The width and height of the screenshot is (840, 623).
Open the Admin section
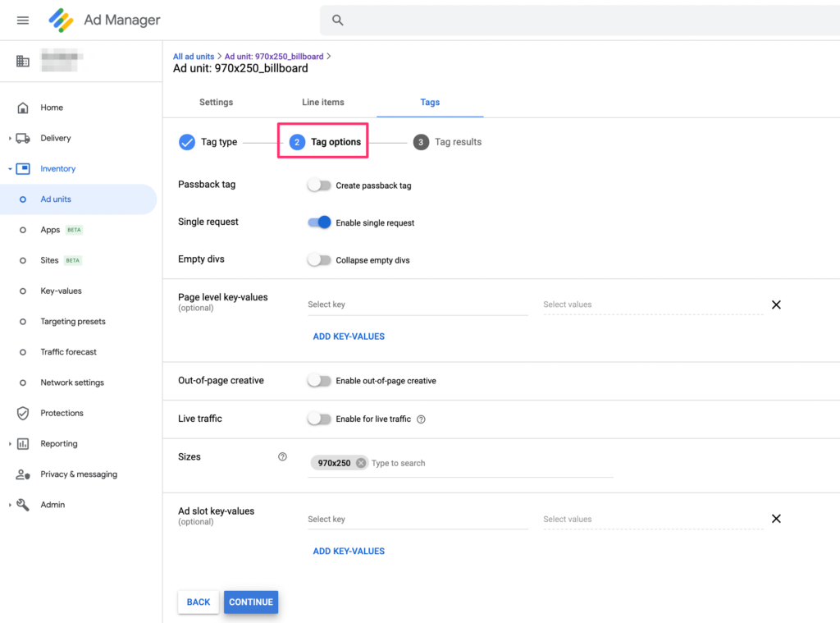[x=52, y=504]
